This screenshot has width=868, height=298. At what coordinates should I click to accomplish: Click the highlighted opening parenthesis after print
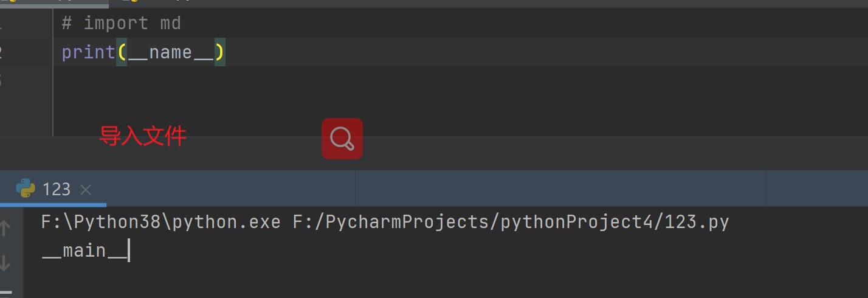(122, 52)
